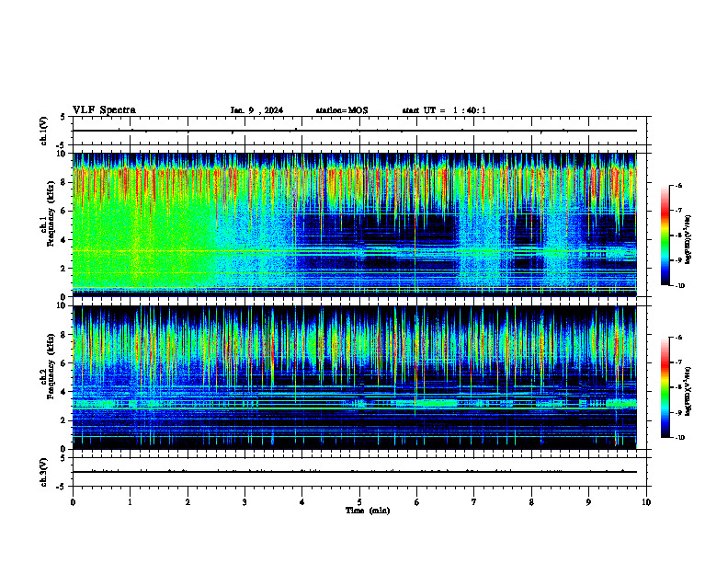Click the "ch.3(V)" axis label
This screenshot has width=728, height=563.
(44, 472)
